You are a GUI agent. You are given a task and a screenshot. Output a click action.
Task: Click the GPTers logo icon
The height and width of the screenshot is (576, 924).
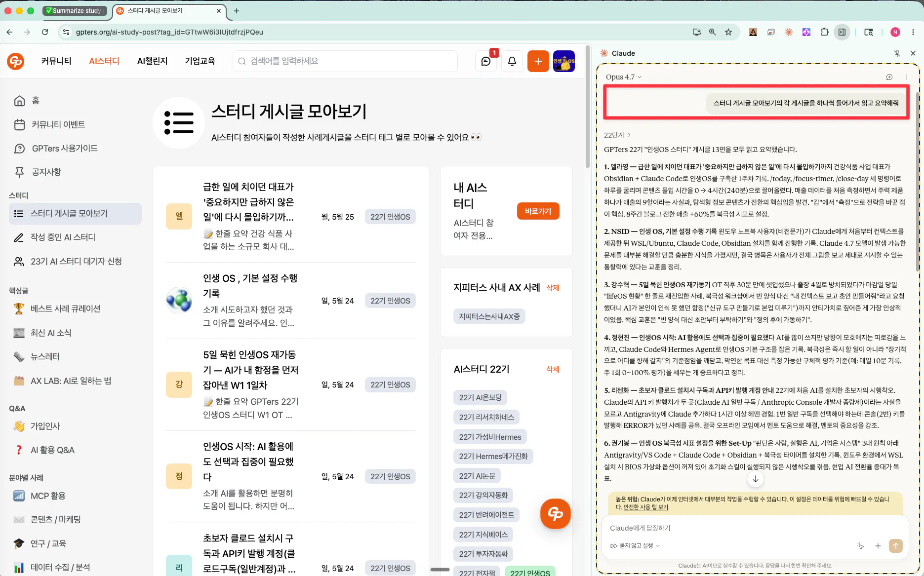coord(16,61)
